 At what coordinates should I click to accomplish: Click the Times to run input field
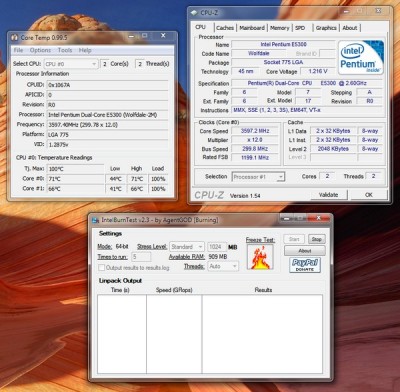pyautogui.click(x=141, y=257)
